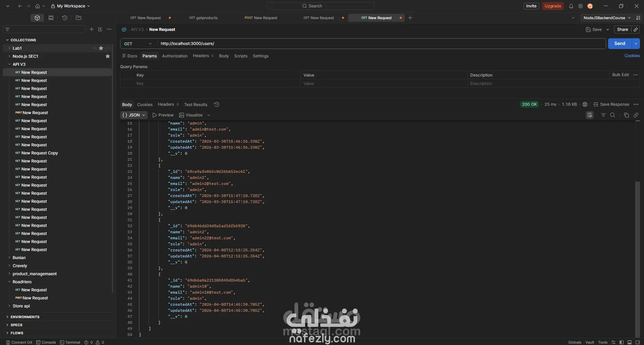
Task: Toggle star on the Lab1 collection
Action: pos(101,48)
